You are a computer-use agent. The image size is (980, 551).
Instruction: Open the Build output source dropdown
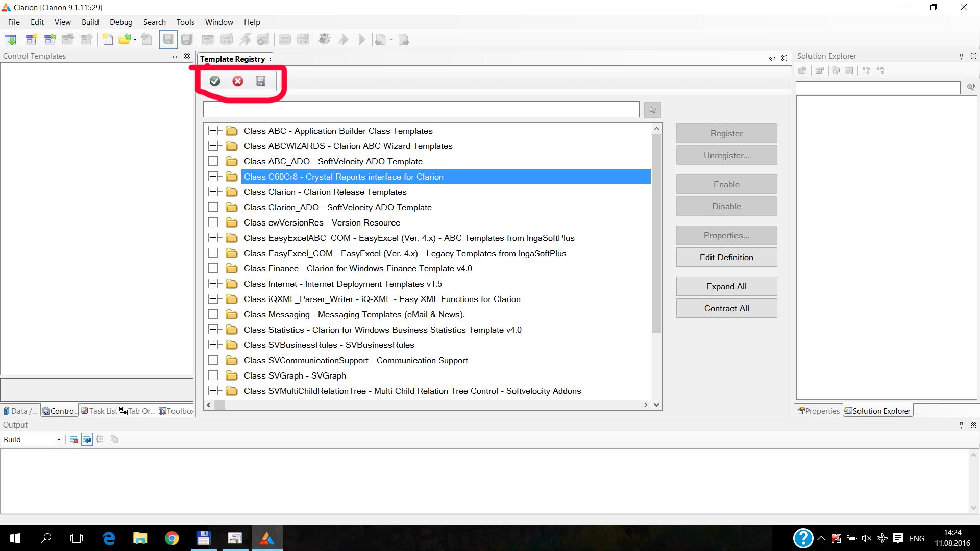point(59,440)
